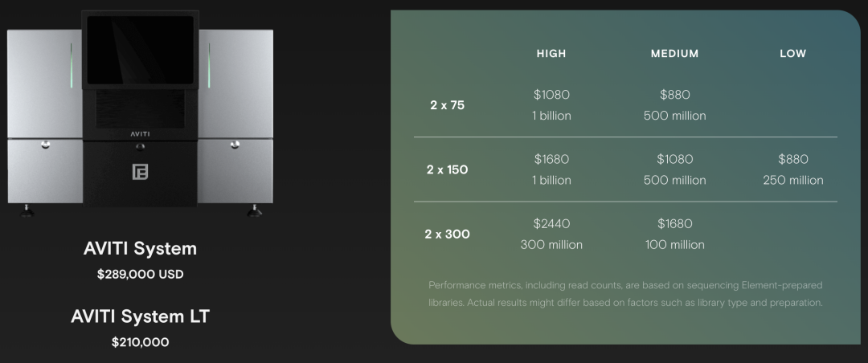This screenshot has height=363, width=868.
Task: Click the $880 price in LOW column
Action: click(793, 159)
